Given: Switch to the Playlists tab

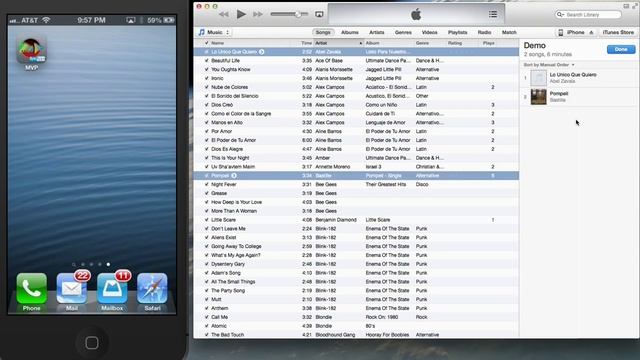Looking at the screenshot, I should (x=458, y=32).
